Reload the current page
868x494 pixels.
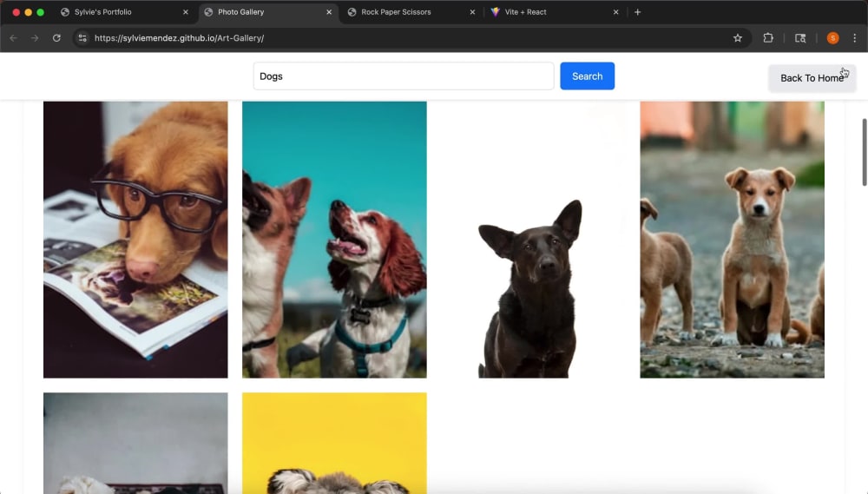tap(56, 38)
